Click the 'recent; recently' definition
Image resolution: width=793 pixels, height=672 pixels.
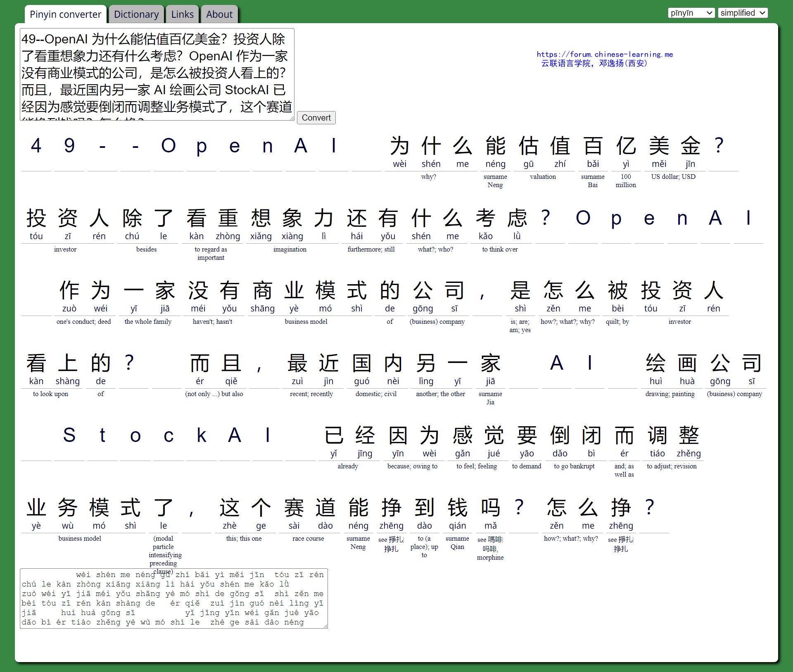[311, 394]
